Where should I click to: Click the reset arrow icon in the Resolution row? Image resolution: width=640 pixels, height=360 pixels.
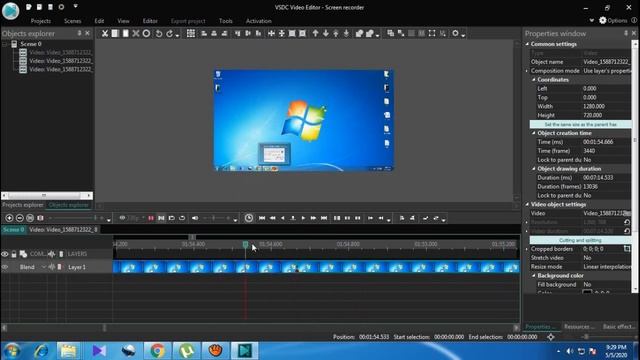coord(627,222)
